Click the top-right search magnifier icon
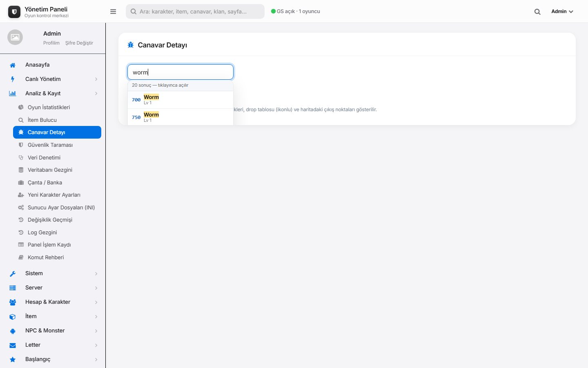Screen dimensions: 588x368 click(537, 12)
